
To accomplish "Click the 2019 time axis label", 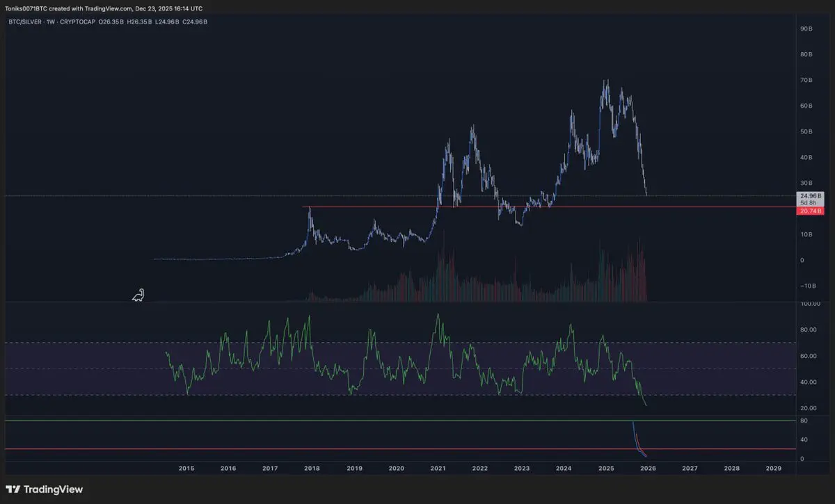I will click(x=354, y=469).
